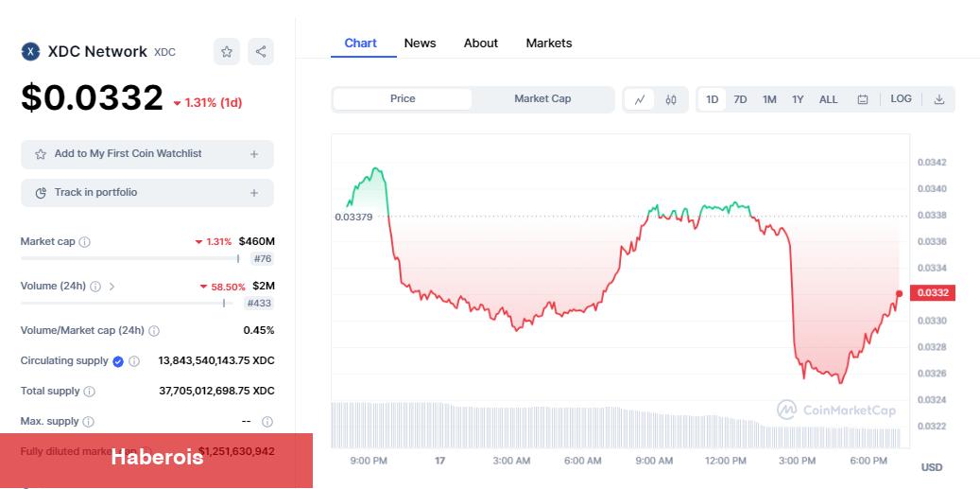Select Price chart mode
Viewport: 980px width, 489px height.
(x=403, y=98)
